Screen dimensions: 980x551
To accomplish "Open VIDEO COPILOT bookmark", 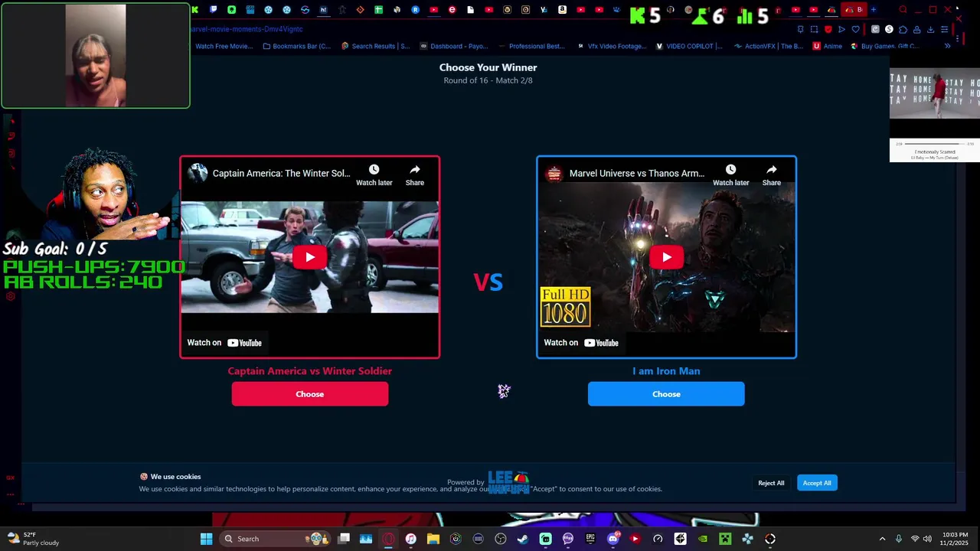I will (x=689, y=46).
